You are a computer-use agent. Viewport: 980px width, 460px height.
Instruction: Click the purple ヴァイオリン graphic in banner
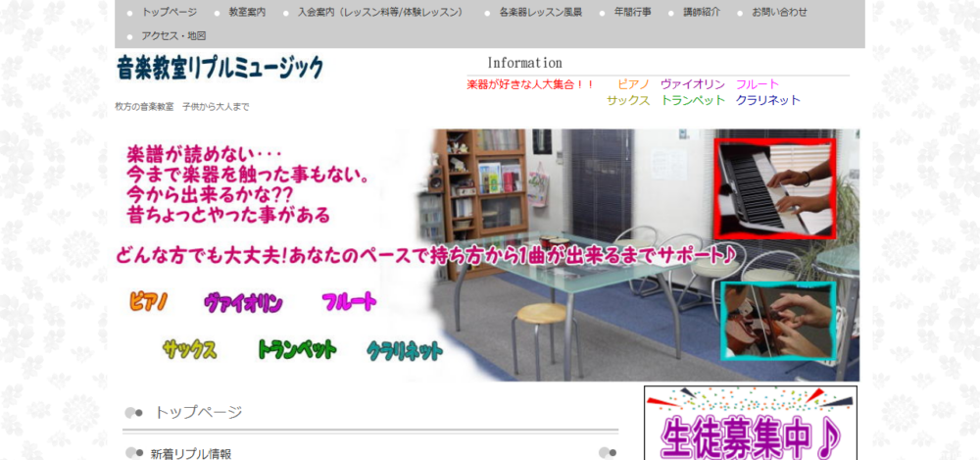pyautogui.click(x=243, y=303)
